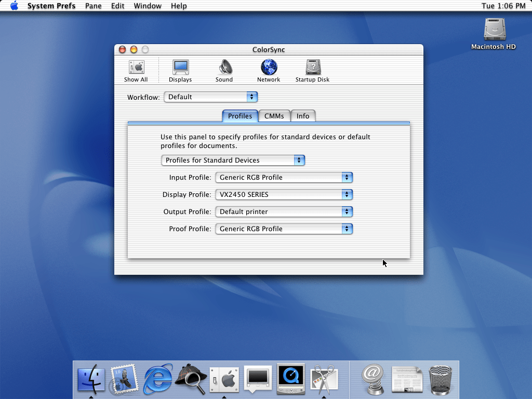Open the Input Profile popup menu
Image resolution: width=532 pixels, height=399 pixels.
(284, 178)
